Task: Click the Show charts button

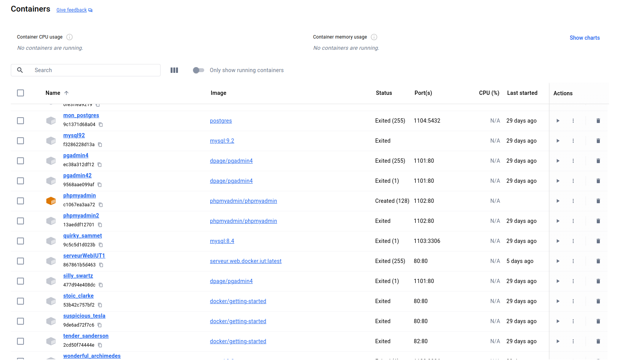Action: click(x=584, y=38)
